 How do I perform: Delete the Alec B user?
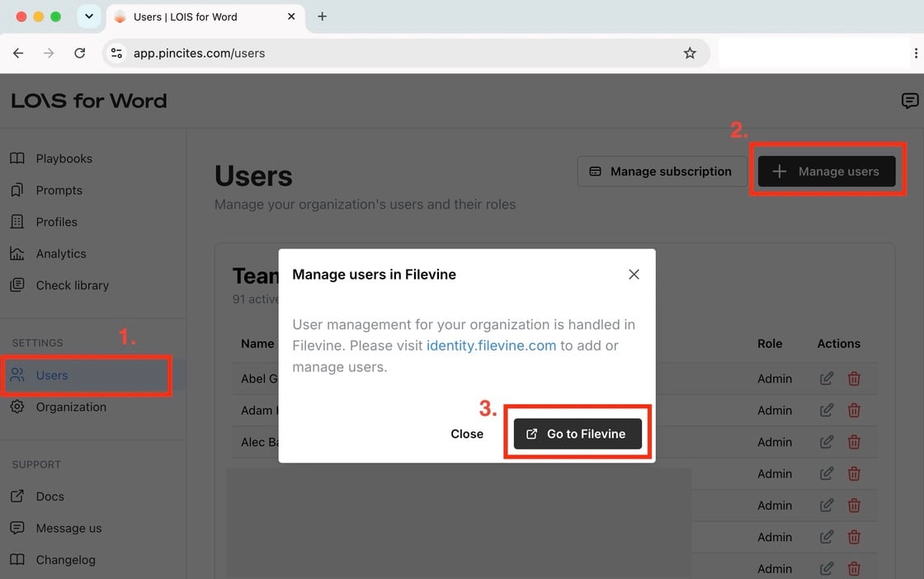[x=854, y=442]
